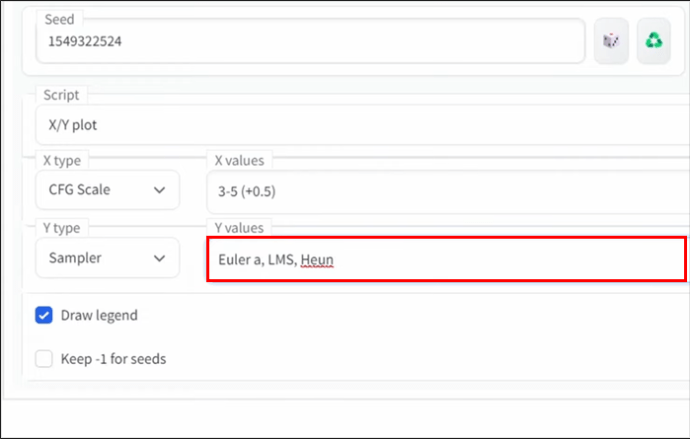
Task: Expand the Y type chevron arrow
Action: coord(159,258)
